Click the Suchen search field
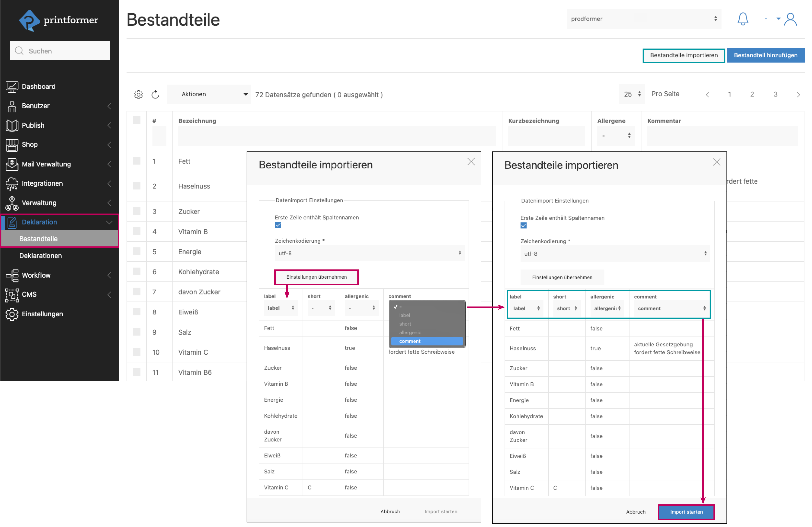The image size is (812, 527). [x=60, y=51]
